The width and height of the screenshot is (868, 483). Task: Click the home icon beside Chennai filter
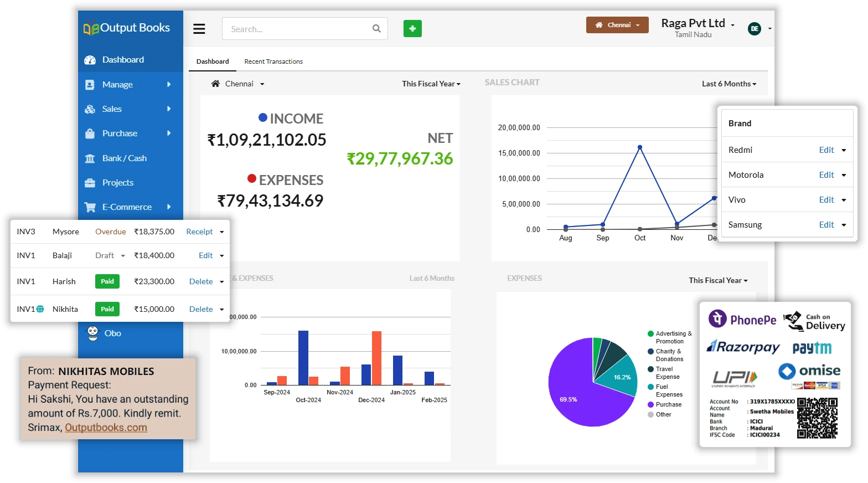pyautogui.click(x=215, y=84)
